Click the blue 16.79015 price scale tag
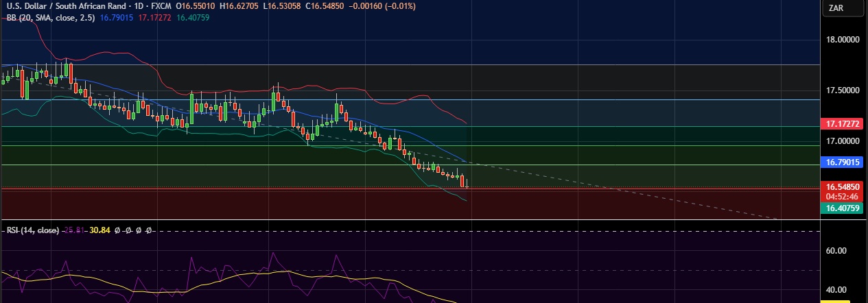Screen dimensions: 868x303 coord(843,162)
